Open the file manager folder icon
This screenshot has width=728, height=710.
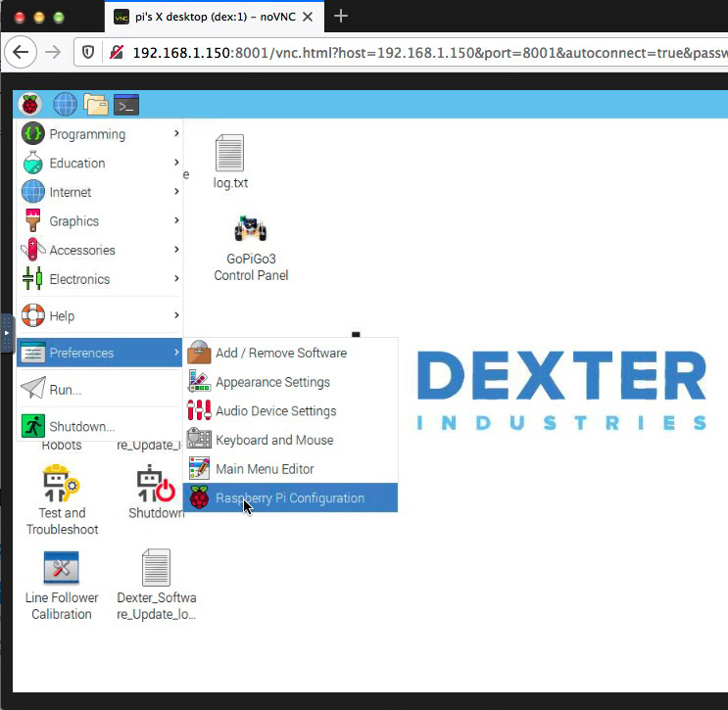tap(96, 105)
